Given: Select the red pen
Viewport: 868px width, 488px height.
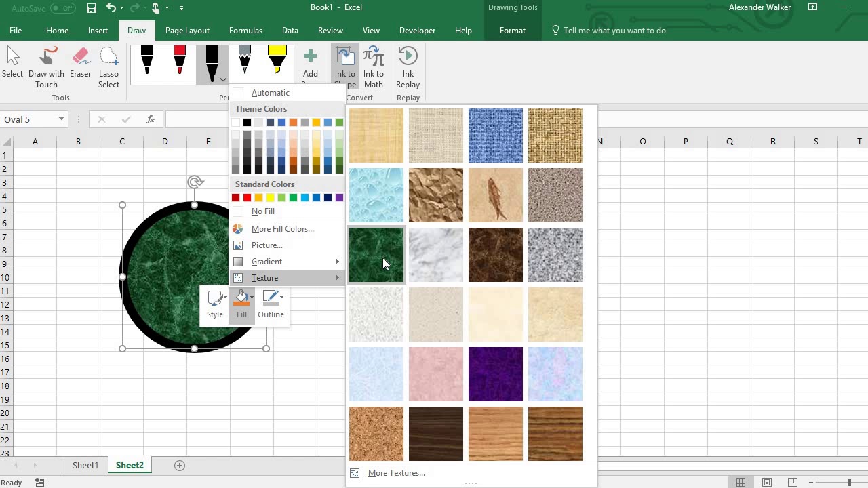Looking at the screenshot, I should click(x=179, y=60).
